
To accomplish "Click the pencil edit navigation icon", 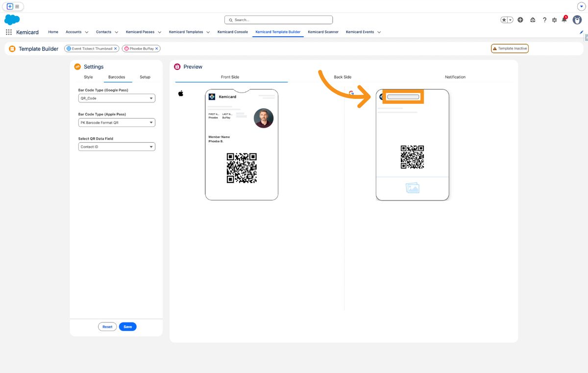I will click(x=582, y=32).
